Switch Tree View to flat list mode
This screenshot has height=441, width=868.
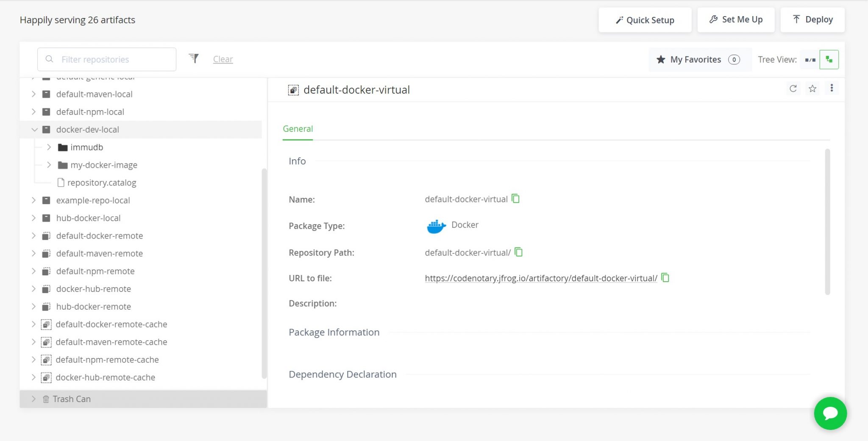(x=810, y=59)
